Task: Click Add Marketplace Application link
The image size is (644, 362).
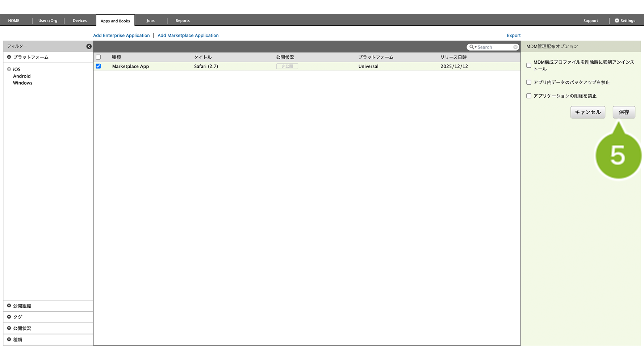Action: point(188,35)
